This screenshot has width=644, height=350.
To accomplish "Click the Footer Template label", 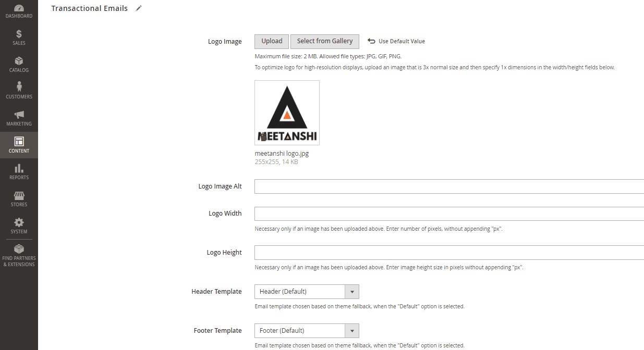I will click(x=217, y=331).
